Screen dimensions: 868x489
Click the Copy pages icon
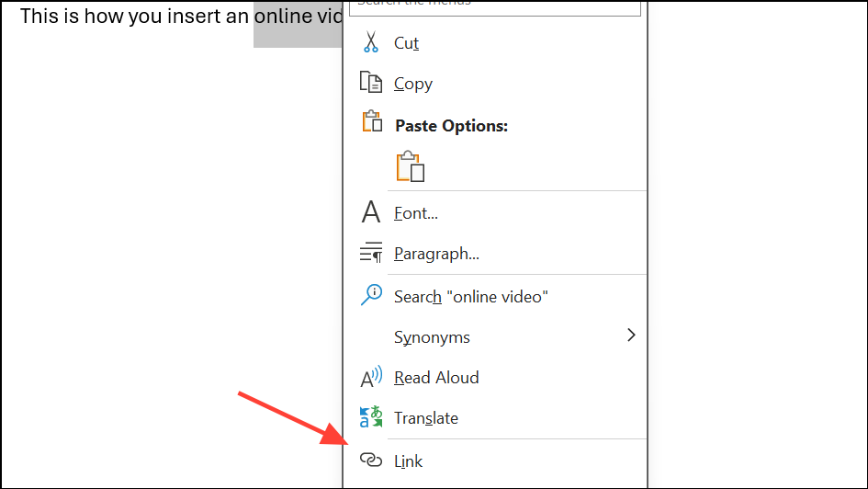coord(371,83)
